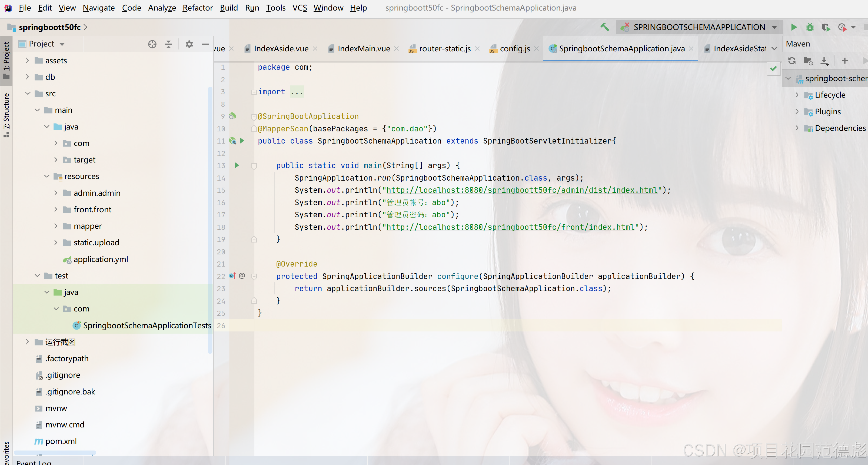868x465 pixels.
Task: Select pom.xml in project tree
Action: 61,441
